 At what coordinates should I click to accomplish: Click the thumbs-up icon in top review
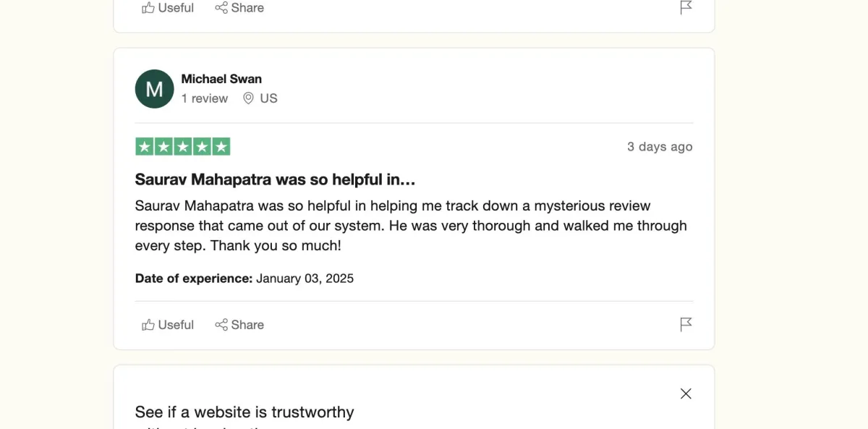coord(148,8)
